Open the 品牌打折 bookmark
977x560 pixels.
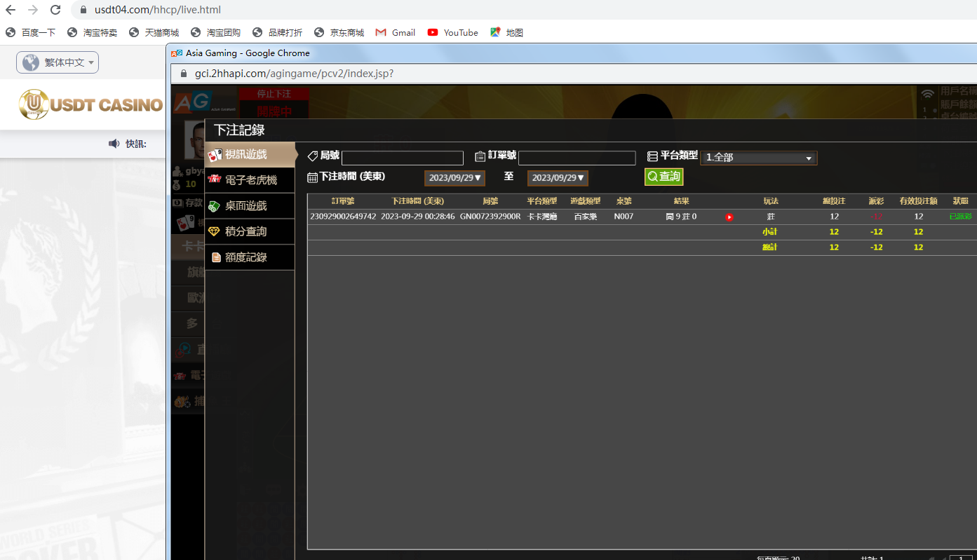click(278, 32)
